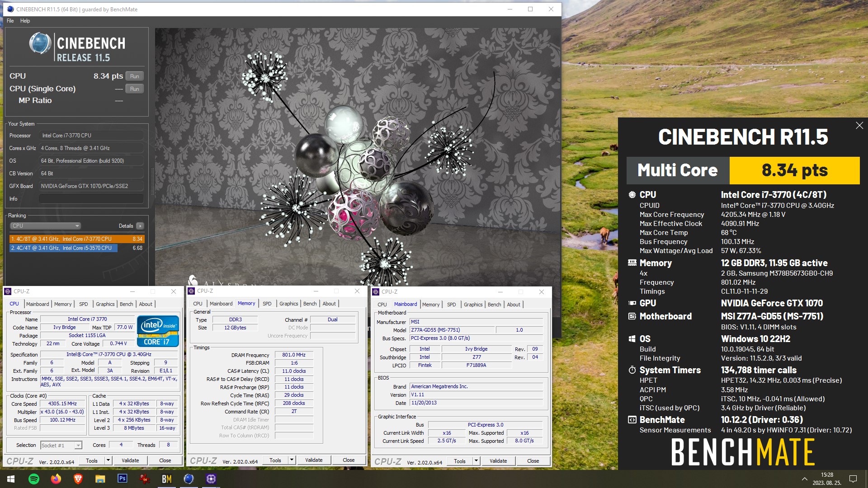Screen dimensions: 868x488
Task: Expand Tools dropdown arrow in right CPU-Z window
Action: tap(476, 461)
